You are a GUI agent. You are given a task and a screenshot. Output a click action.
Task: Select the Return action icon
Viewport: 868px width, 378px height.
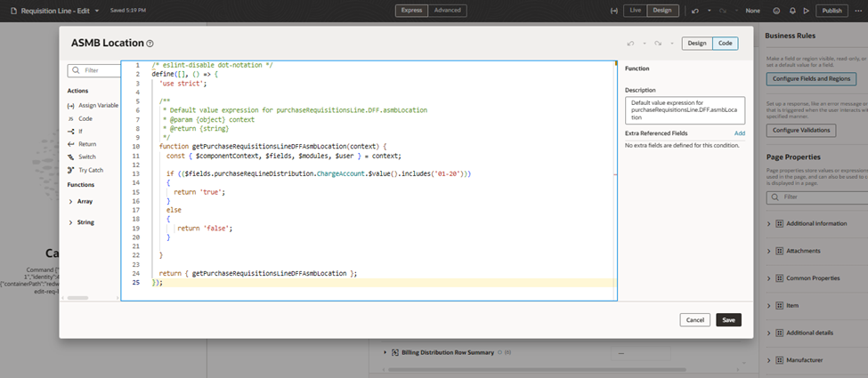pyautogui.click(x=70, y=144)
